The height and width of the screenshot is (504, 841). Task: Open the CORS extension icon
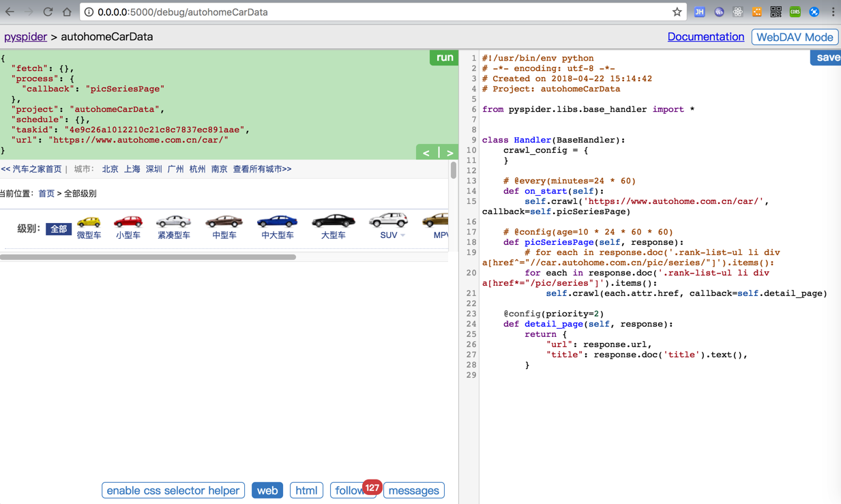tap(795, 12)
